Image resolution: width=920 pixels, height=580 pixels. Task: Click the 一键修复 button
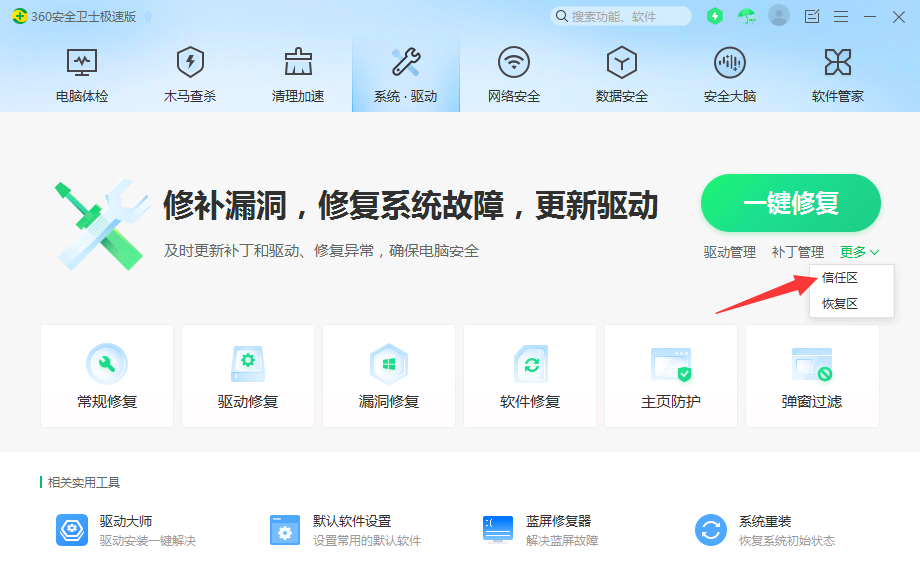coord(790,203)
